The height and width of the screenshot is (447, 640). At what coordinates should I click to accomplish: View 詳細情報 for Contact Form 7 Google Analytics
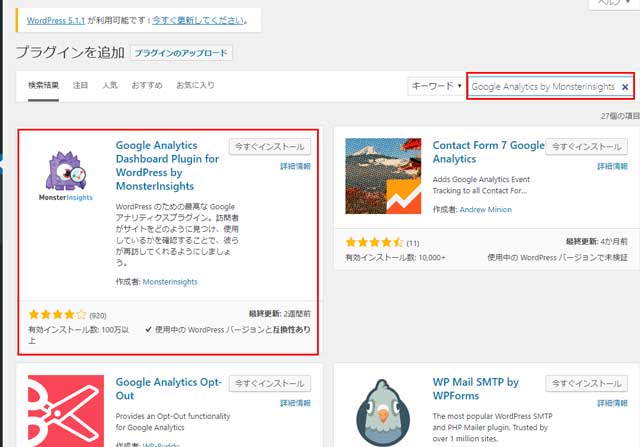point(612,166)
